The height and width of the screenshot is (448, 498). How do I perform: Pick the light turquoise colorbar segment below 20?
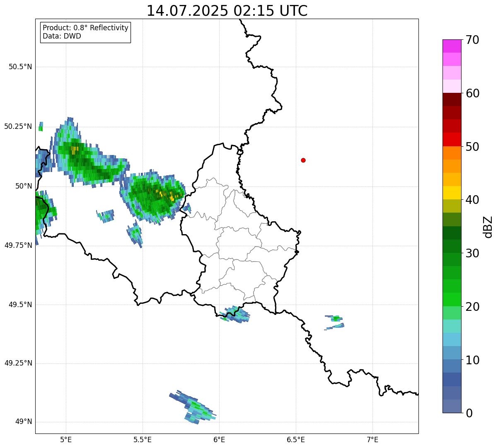coord(452,326)
